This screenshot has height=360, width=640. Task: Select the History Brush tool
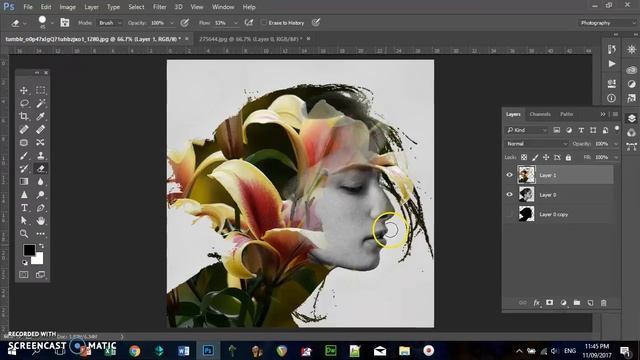point(24,169)
